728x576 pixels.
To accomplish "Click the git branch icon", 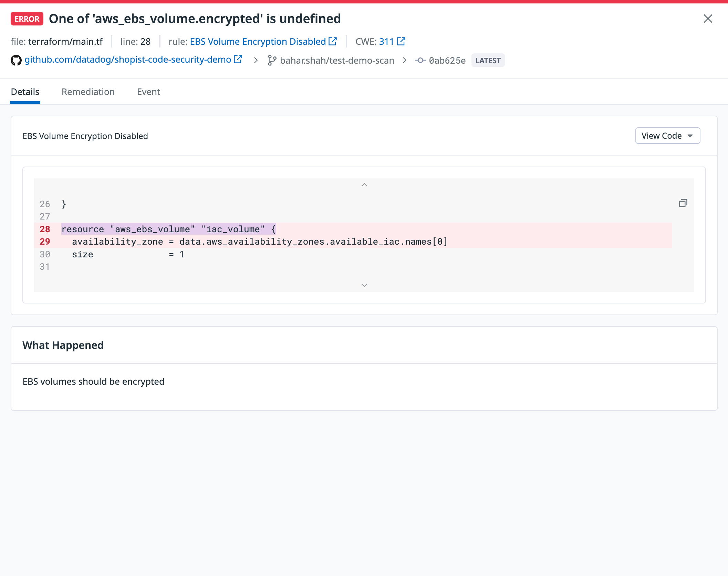I will point(272,60).
